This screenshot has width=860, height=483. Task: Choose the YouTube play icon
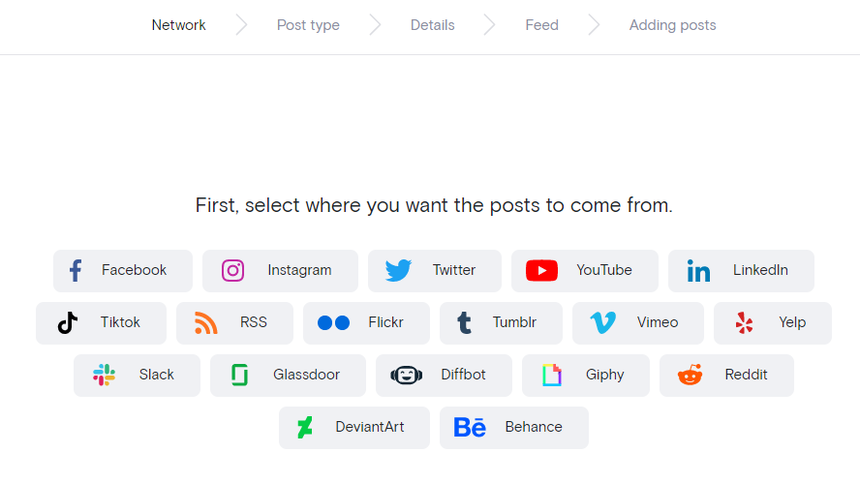click(541, 270)
